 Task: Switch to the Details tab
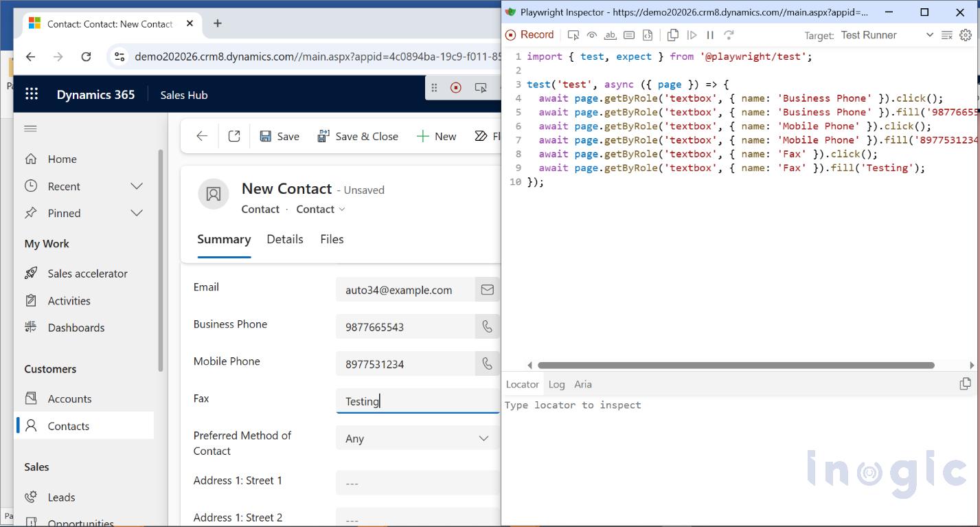click(284, 239)
